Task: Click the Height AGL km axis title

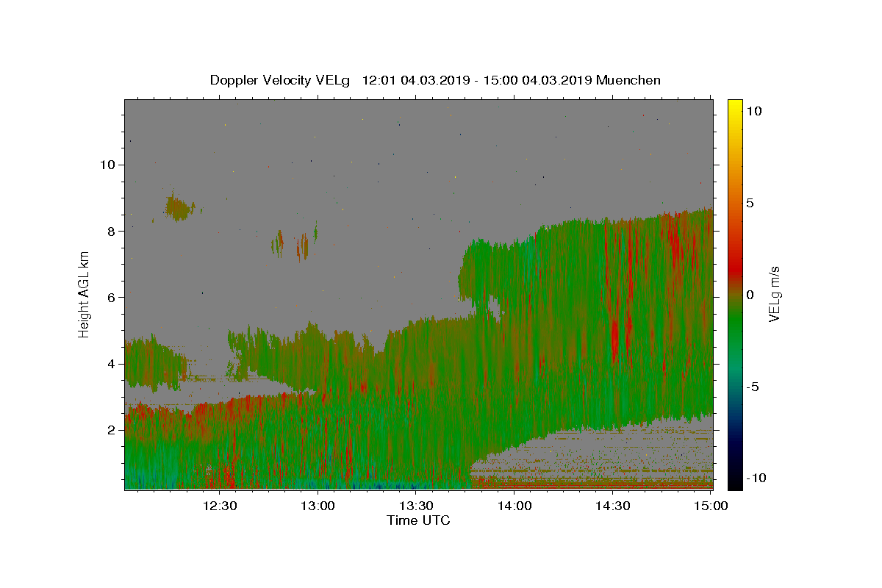Action: pyautogui.click(x=85, y=294)
